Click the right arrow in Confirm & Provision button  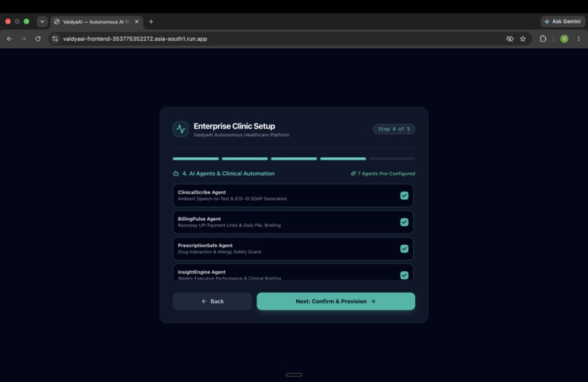click(373, 301)
